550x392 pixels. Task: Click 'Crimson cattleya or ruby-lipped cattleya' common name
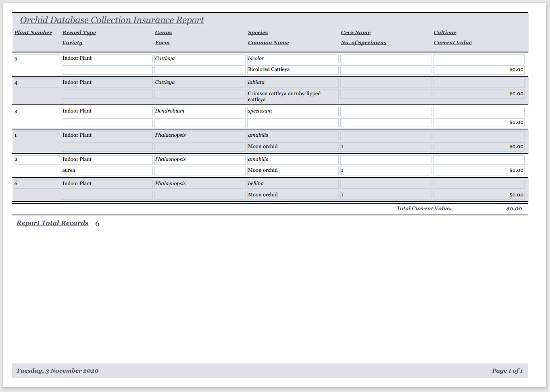point(293,96)
